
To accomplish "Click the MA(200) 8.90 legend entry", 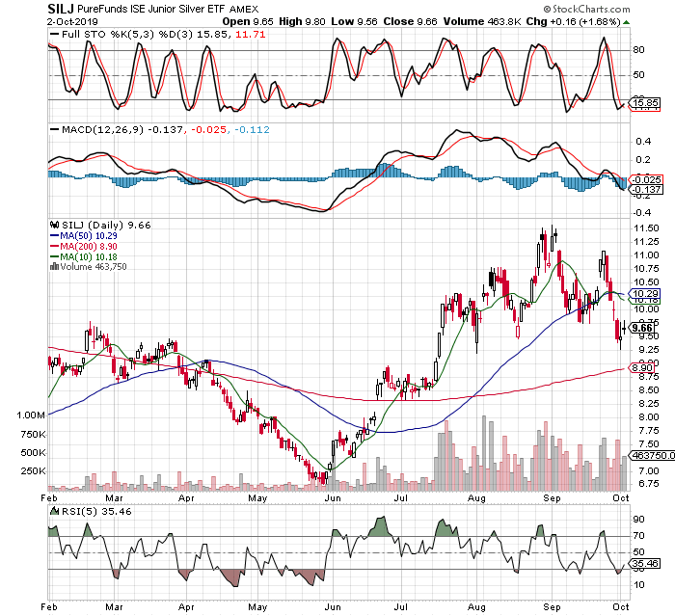I will click(x=89, y=246).
